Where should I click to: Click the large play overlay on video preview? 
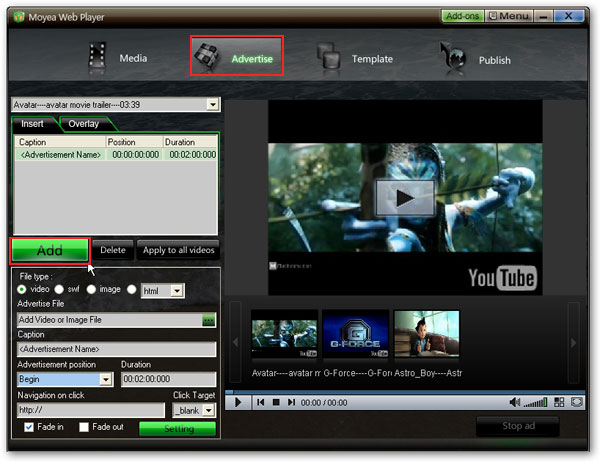coord(405,198)
